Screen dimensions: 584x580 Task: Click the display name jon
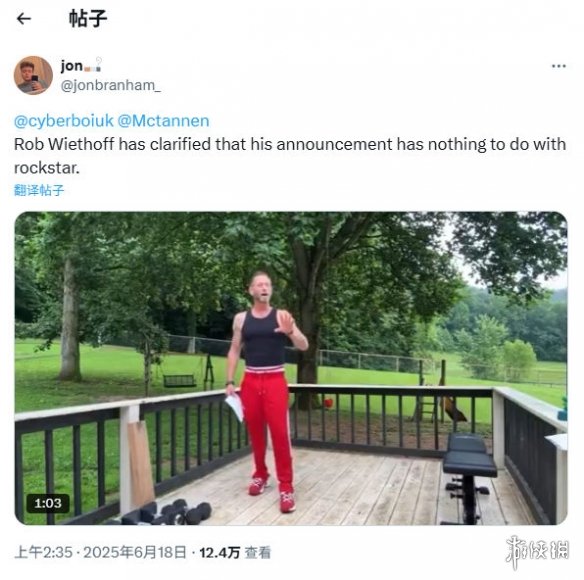(x=72, y=66)
